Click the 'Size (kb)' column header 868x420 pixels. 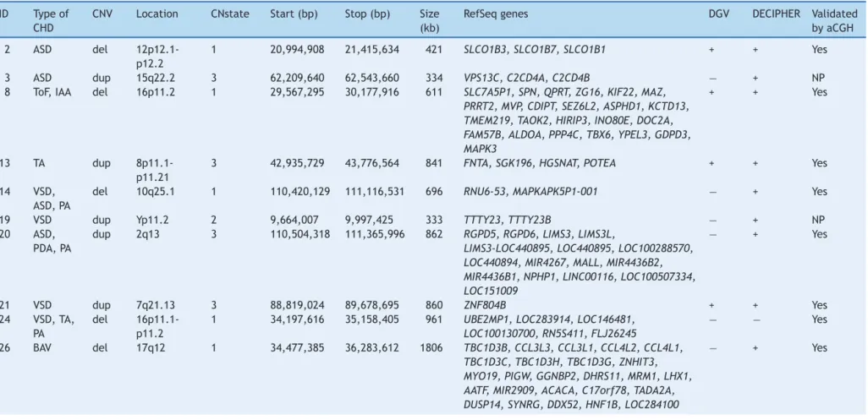430,21
